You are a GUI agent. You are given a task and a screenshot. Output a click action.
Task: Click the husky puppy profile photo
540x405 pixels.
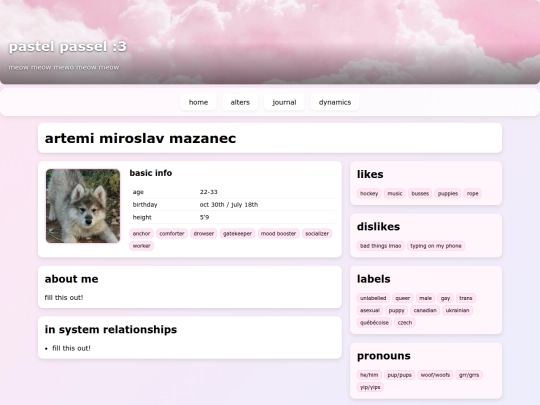(x=83, y=206)
